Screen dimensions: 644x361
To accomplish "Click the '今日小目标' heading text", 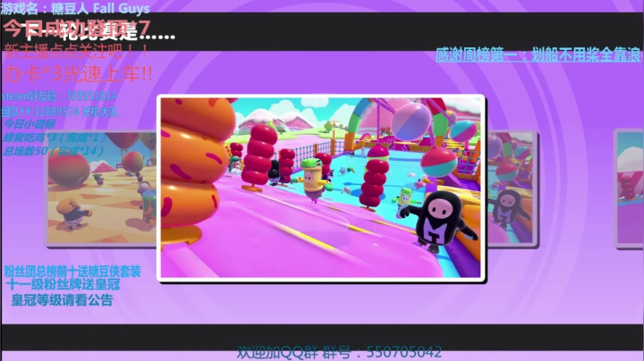I will point(30,124).
